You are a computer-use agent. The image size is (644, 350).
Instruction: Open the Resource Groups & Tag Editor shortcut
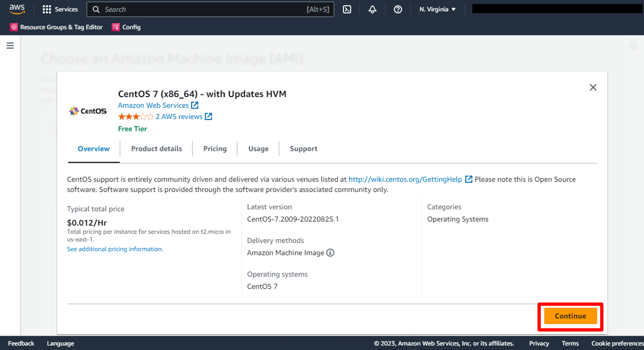point(57,27)
